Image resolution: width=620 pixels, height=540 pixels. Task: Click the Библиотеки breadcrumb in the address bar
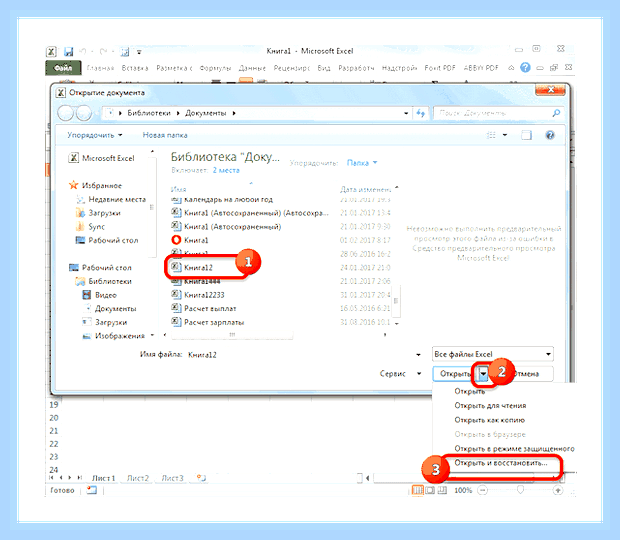point(149,113)
